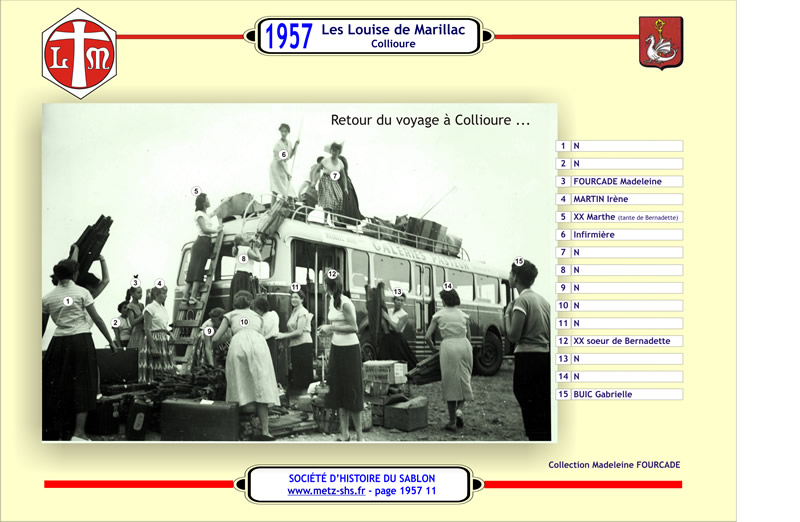Click photo marker number 13
The width and height of the screenshot is (800, 522).
(x=397, y=292)
